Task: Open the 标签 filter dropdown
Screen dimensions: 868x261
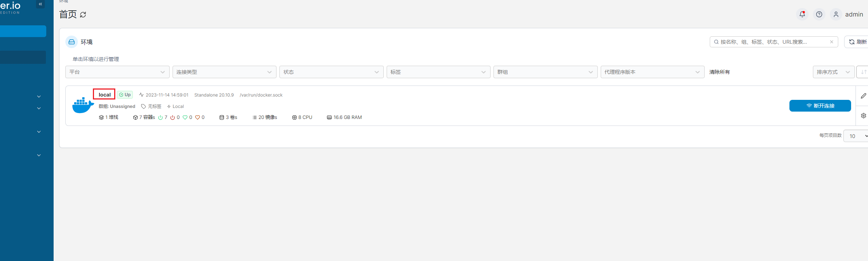Action: 438,72
